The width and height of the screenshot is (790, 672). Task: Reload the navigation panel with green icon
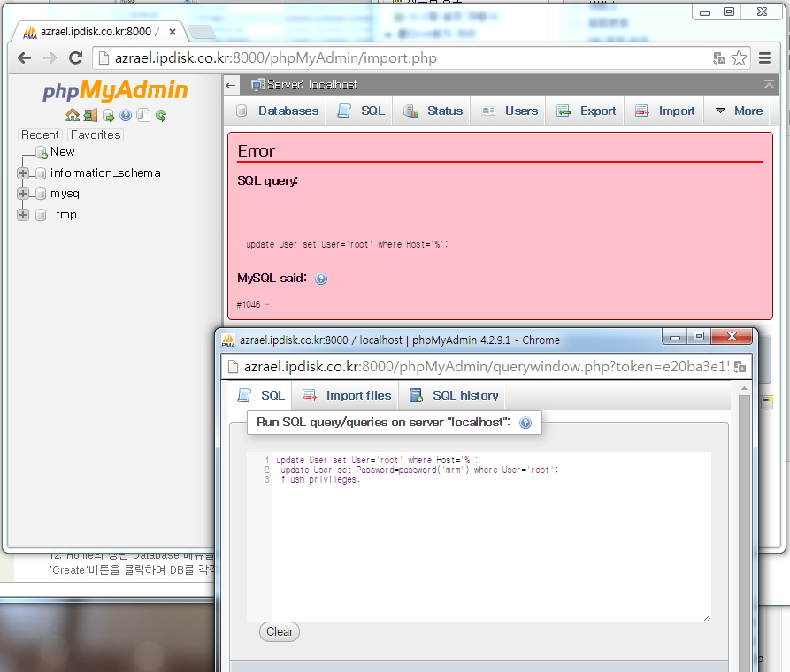[161, 116]
